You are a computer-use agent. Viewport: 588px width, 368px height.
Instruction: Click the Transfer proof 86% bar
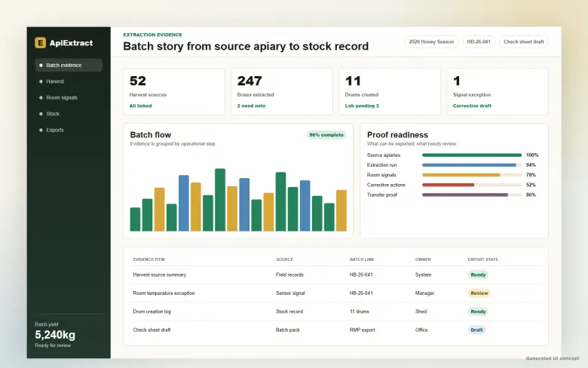[472, 195]
